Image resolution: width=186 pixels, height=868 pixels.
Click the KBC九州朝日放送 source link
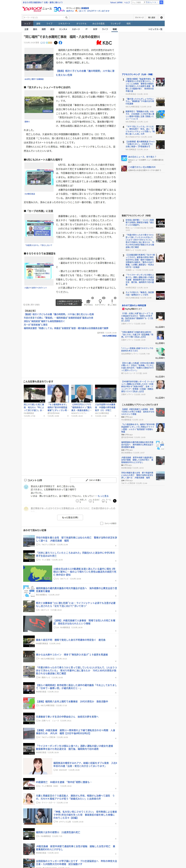pyautogui.click(x=109, y=336)
